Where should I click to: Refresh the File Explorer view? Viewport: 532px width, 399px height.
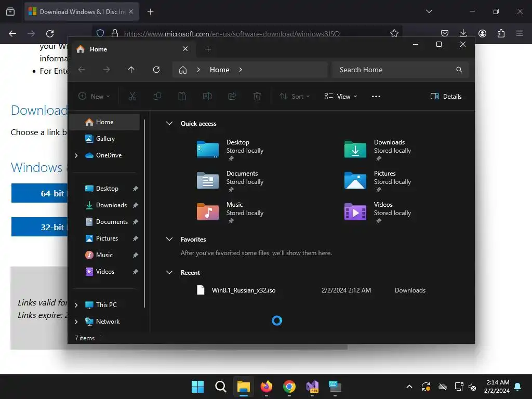click(x=156, y=70)
